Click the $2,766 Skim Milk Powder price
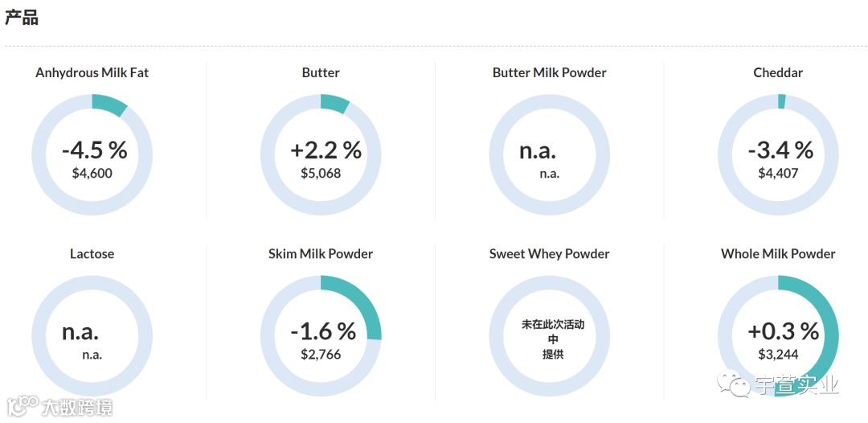This screenshot has height=423, width=868. point(321,354)
